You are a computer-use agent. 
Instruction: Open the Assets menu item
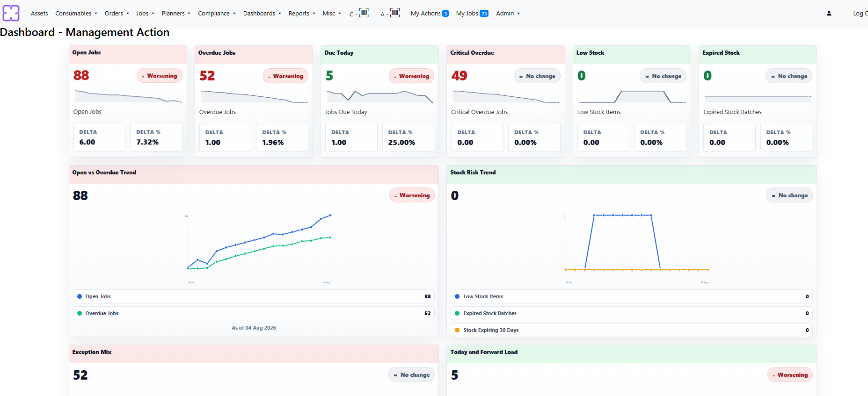point(39,14)
